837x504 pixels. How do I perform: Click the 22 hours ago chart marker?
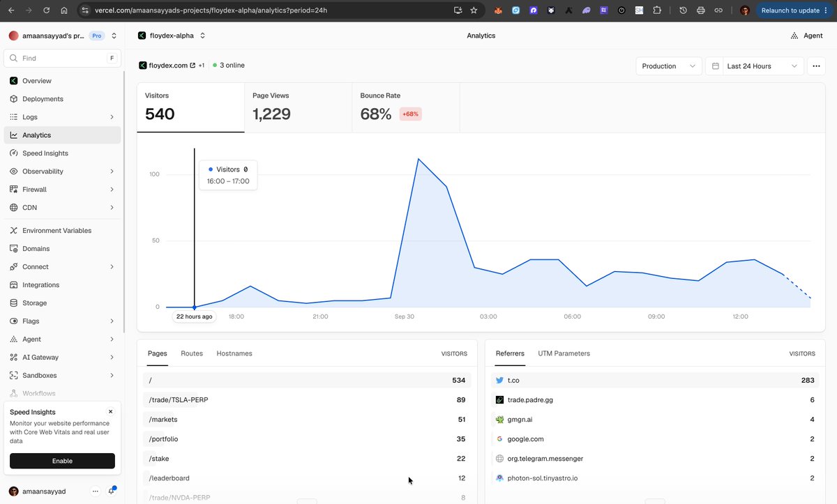(x=195, y=316)
